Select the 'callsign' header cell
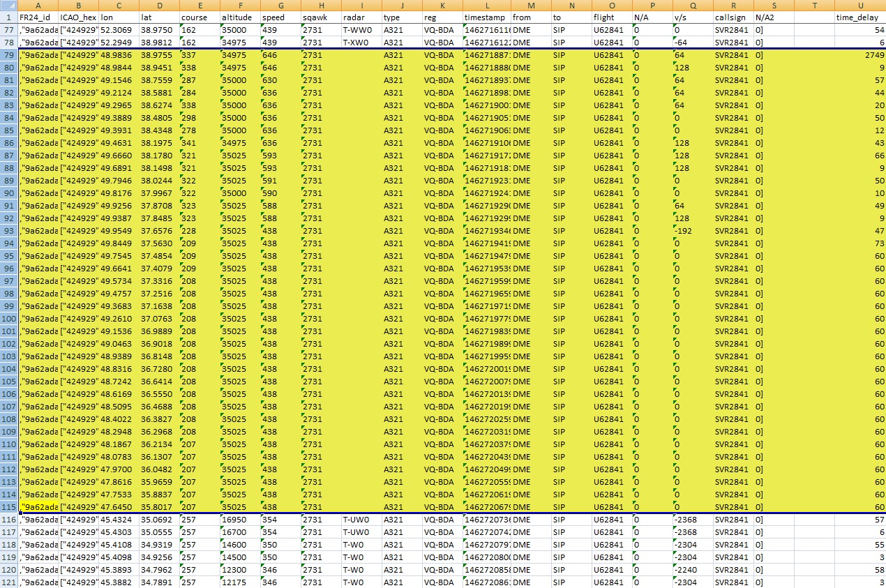 (733, 17)
